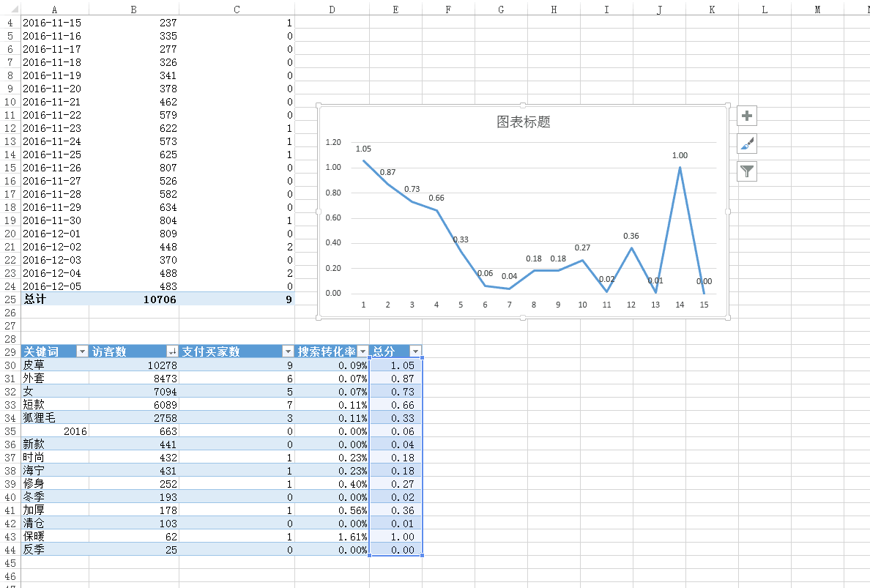Click the visitor count cell 6089
Image resolution: width=870 pixels, height=588 pixels.
click(x=134, y=404)
